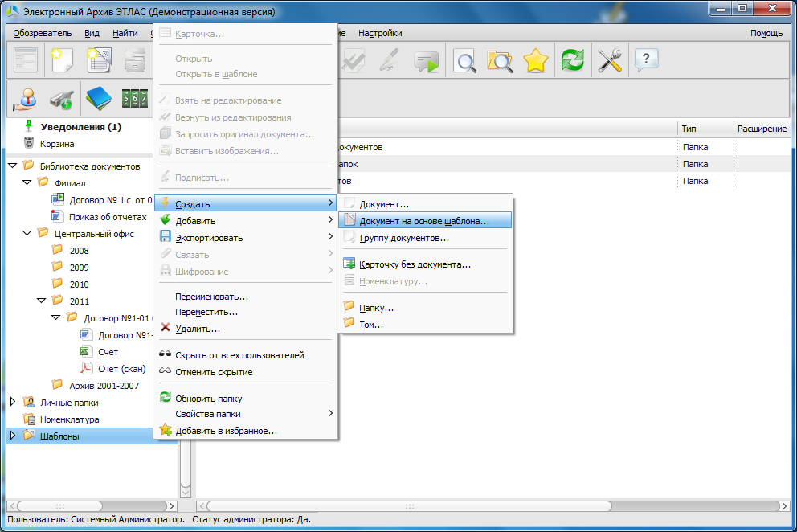Image resolution: width=797 pixels, height=532 pixels.
Task: Click the yellow star favorites toolbar icon
Action: coord(536,61)
